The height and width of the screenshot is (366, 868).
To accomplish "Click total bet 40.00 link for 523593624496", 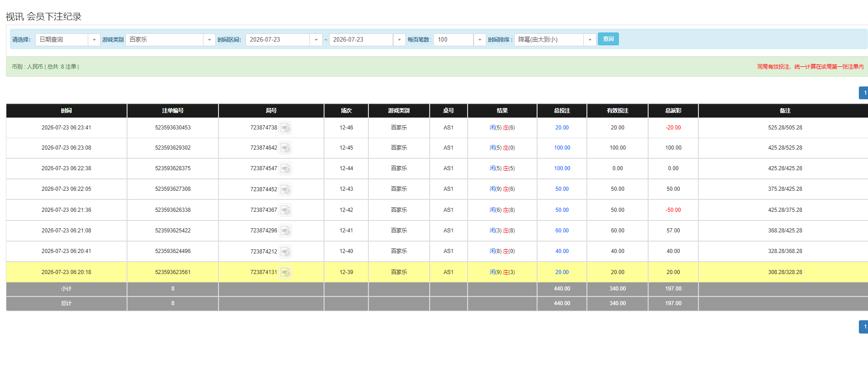I will tap(562, 251).
